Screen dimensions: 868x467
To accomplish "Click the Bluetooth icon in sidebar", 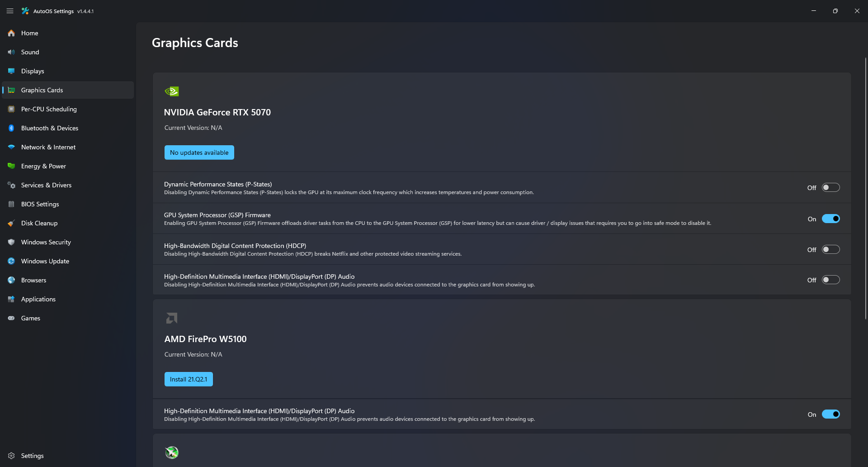I will [11, 128].
